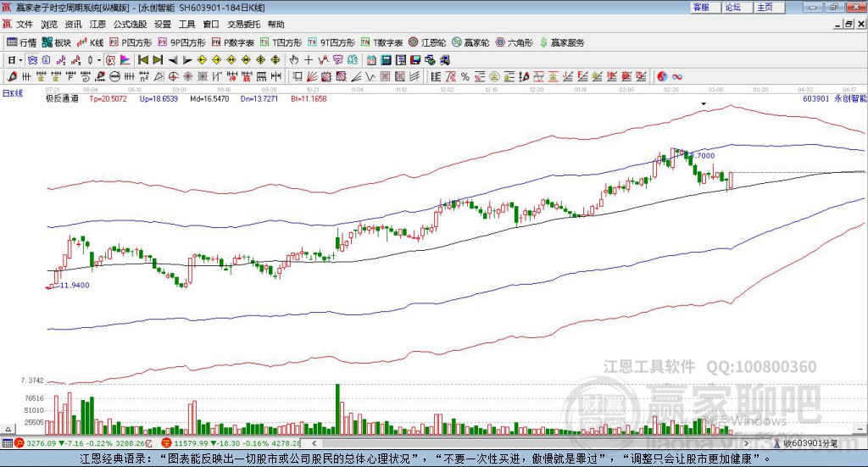Click the 论坛 forum button

point(738,7)
